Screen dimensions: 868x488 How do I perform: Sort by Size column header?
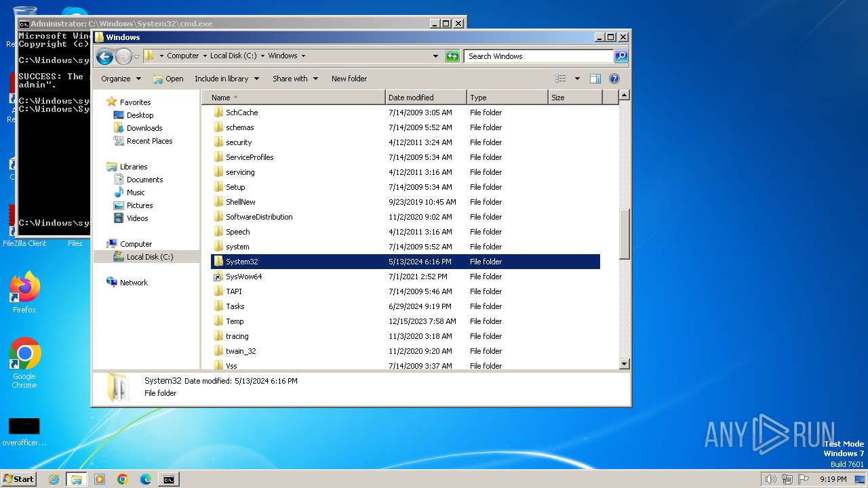coord(575,98)
